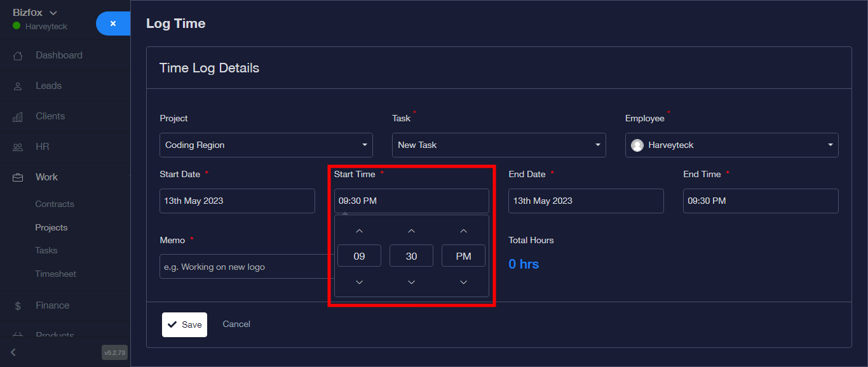Open the Project dropdown showing Coding Region
The height and width of the screenshot is (367, 868).
(x=266, y=145)
